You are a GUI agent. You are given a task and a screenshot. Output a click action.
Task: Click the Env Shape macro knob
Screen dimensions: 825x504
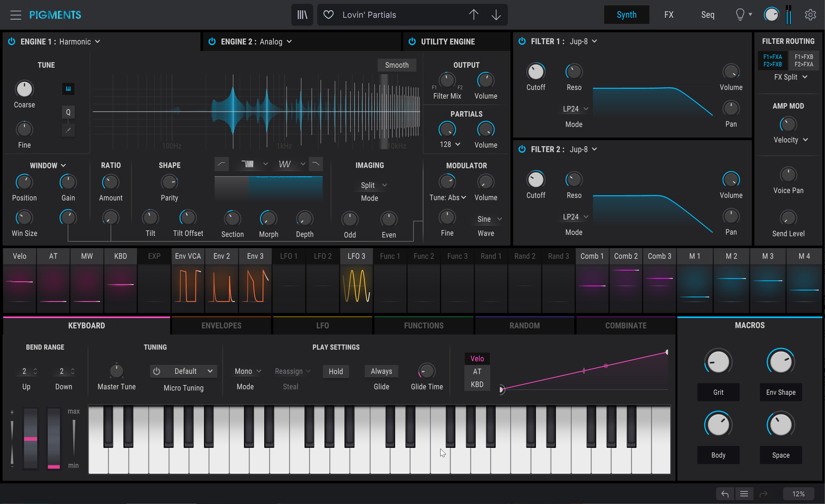pos(781,362)
